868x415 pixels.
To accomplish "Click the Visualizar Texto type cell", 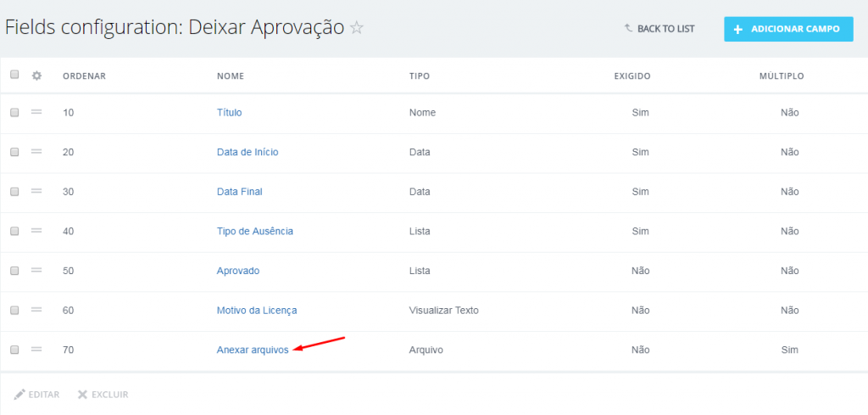I will click(444, 311).
